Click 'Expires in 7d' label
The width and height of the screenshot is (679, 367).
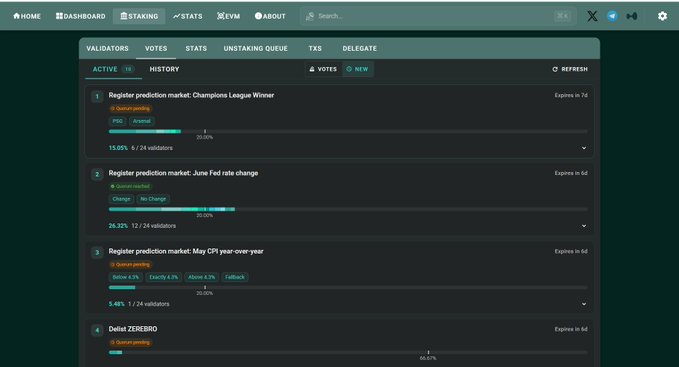[571, 95]
